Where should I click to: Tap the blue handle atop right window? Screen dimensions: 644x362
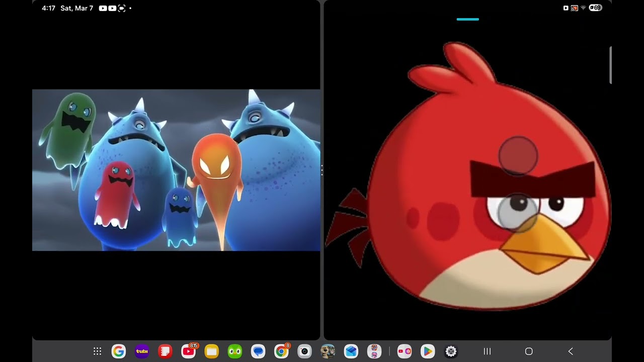[468, 20]
